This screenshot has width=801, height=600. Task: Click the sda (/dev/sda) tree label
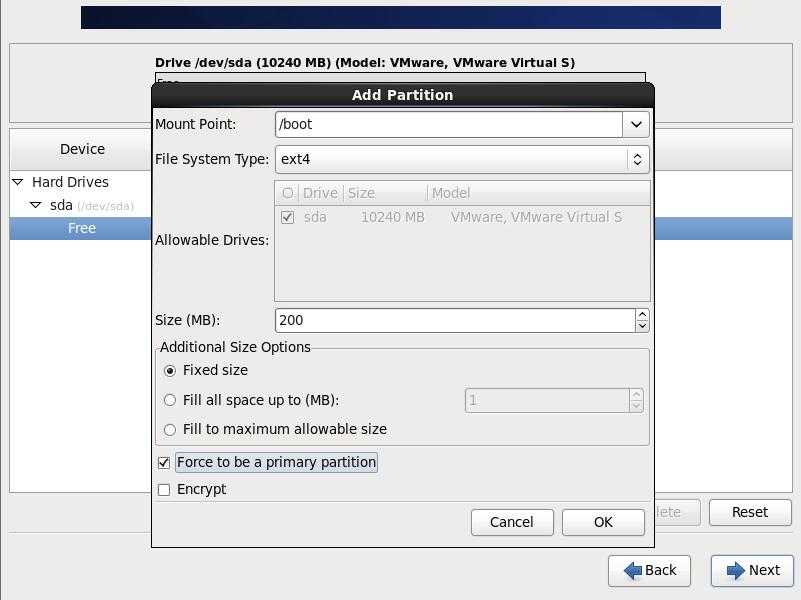point(92,206)
